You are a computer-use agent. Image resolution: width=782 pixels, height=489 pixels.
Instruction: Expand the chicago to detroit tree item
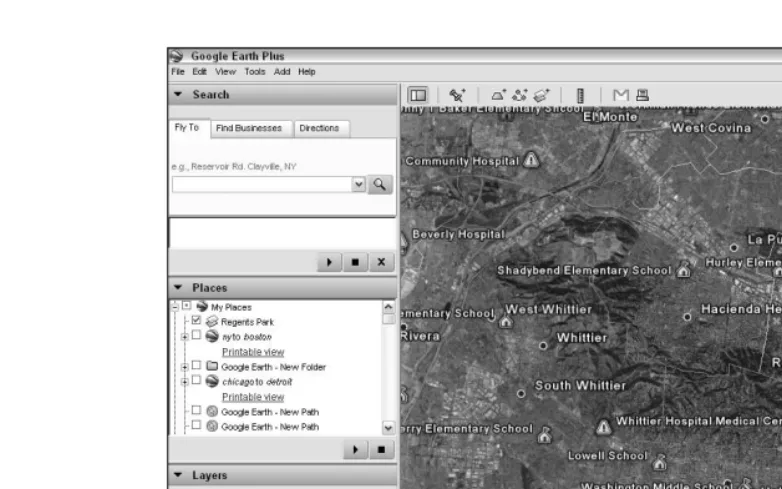(185, 382)
